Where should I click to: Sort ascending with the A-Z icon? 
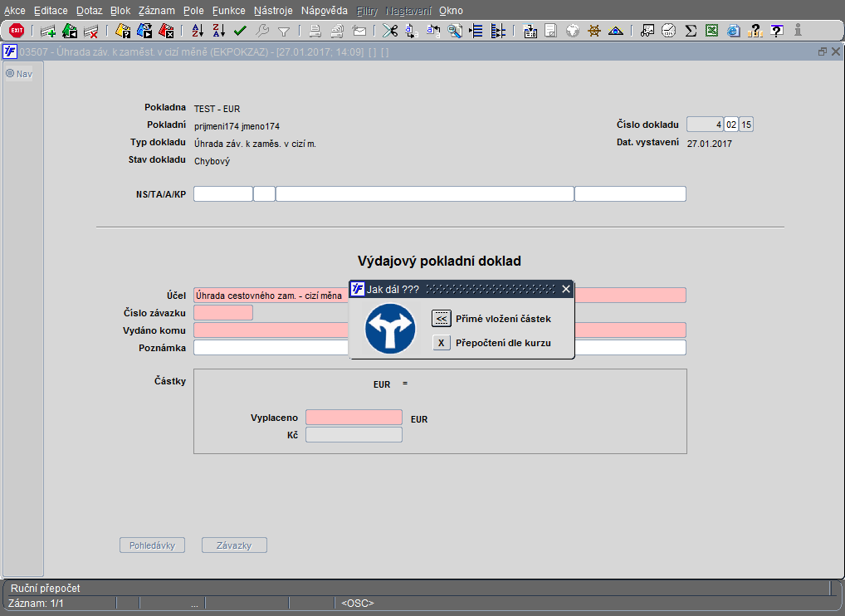(198, 31)
